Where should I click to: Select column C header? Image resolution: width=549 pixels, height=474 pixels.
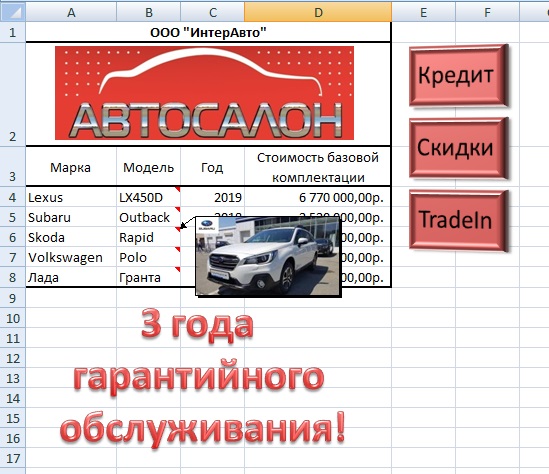tap(213, 12)
